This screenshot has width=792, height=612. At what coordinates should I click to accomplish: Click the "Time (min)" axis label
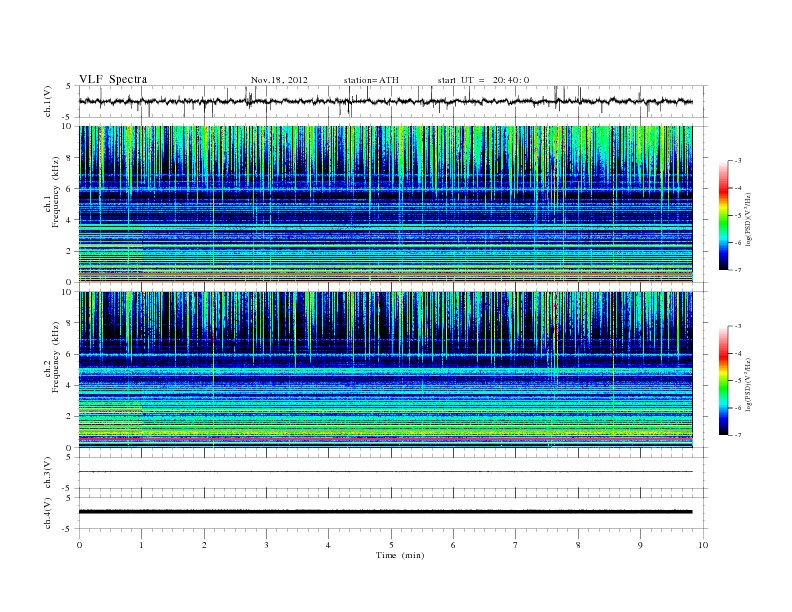[x=400, y=555]
